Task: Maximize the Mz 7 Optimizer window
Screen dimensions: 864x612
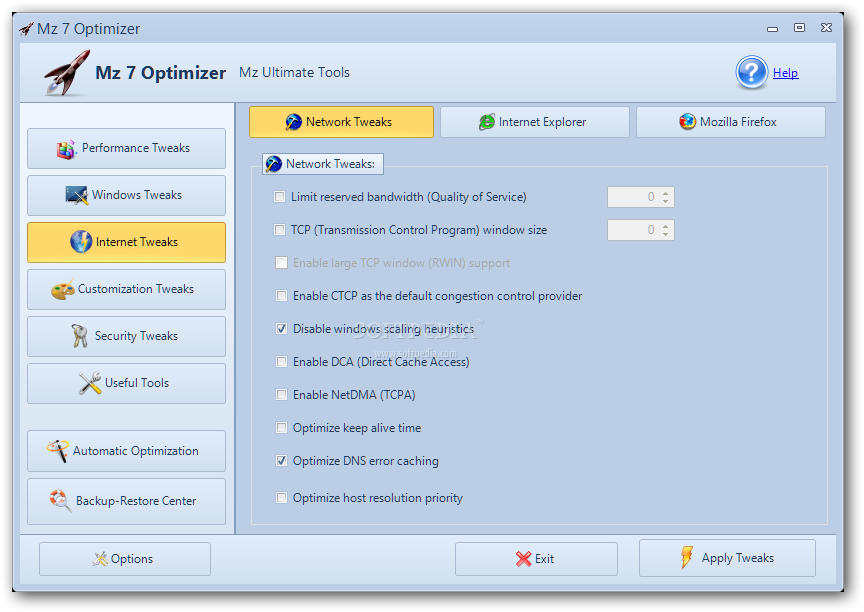Action: (799, 28)
